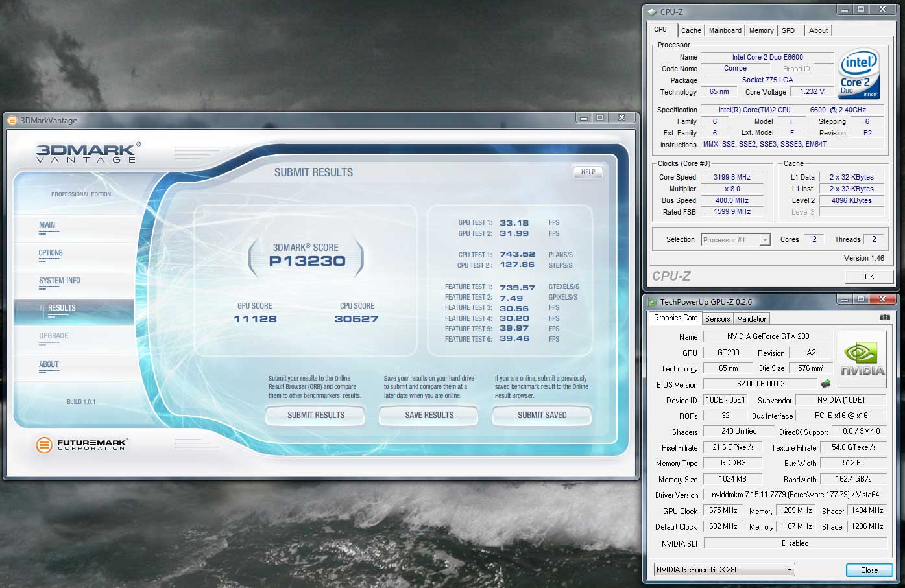Screen dimensions: 905x588
Task: Click the 3DMark Vantage logo
Action: pyautogui.click(x=88, y=153)
